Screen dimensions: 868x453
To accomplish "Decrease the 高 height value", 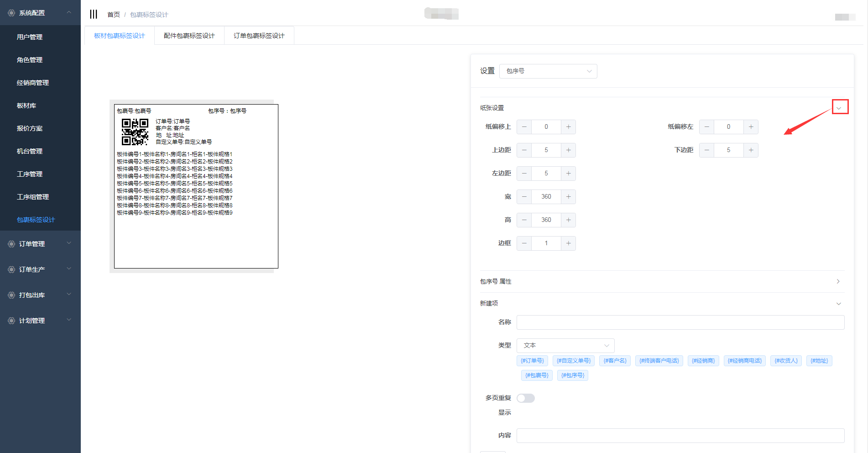I will tap(524, 220).
